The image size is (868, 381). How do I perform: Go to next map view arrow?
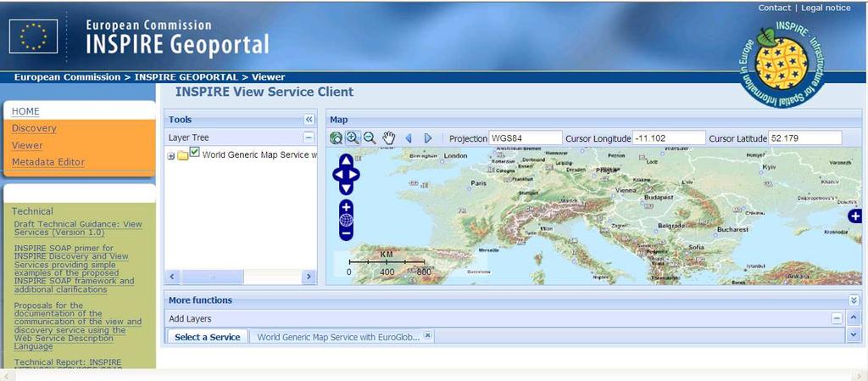[x=428, y=138]
